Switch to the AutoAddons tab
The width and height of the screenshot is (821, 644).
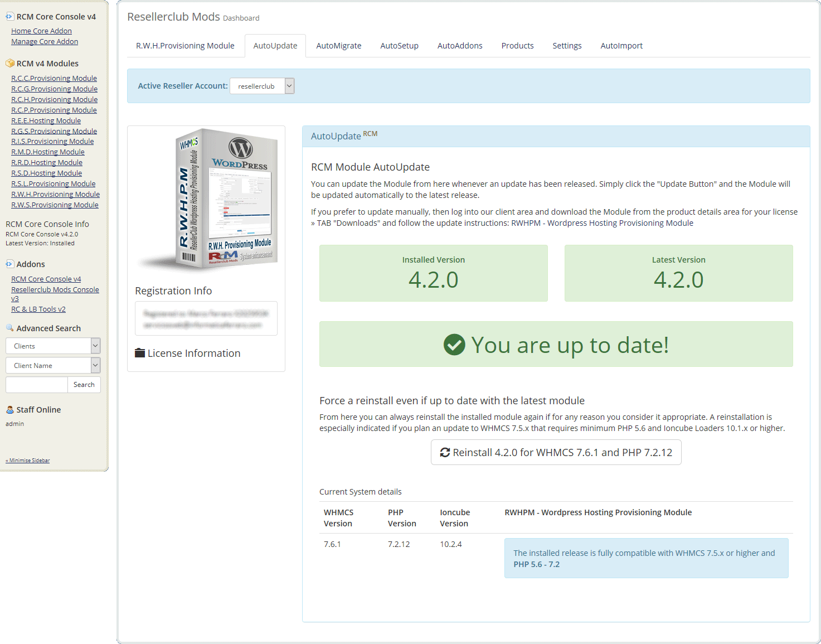pos(460,46)
